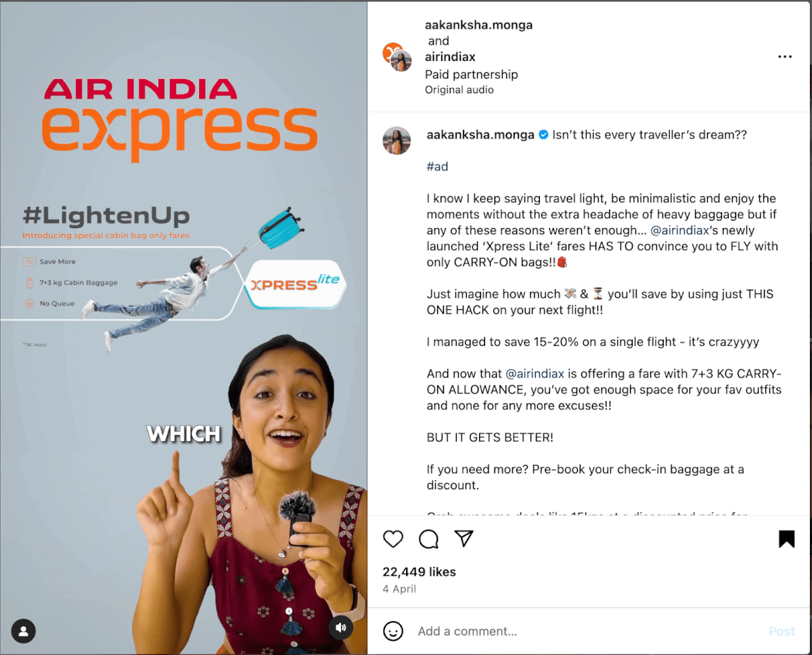Image resolution: width=812 pixels, height=655 pixels.
Task: Open airindiax profile in header
Action: (x=450, y=57)
